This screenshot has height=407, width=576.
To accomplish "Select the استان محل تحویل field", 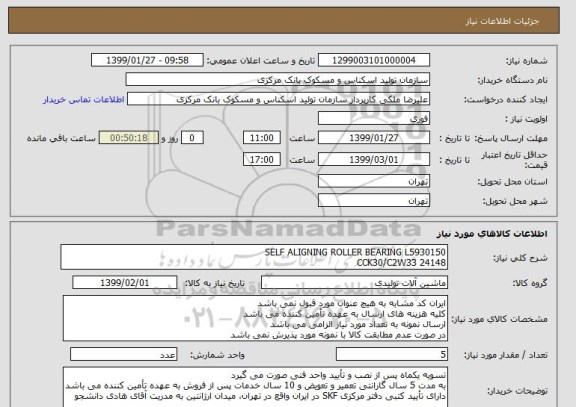I will tap(374, 181).
